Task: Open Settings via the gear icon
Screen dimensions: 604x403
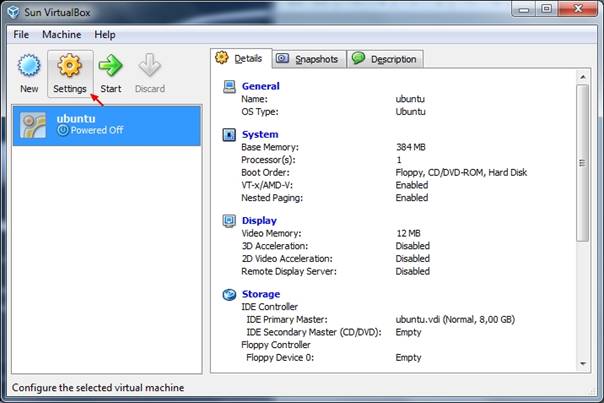Action: [70, 65]
